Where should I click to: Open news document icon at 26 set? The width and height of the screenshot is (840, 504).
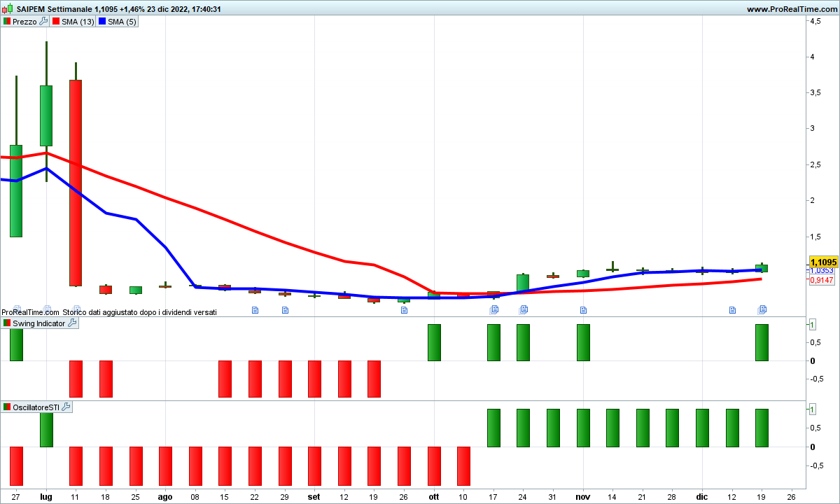[x=404, y=310]
